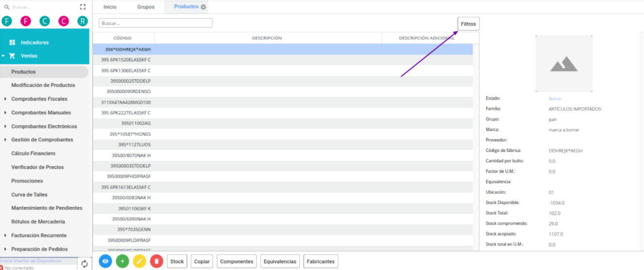
Task: Sort by the CÓDIGO column header
Action: (122, 38)
